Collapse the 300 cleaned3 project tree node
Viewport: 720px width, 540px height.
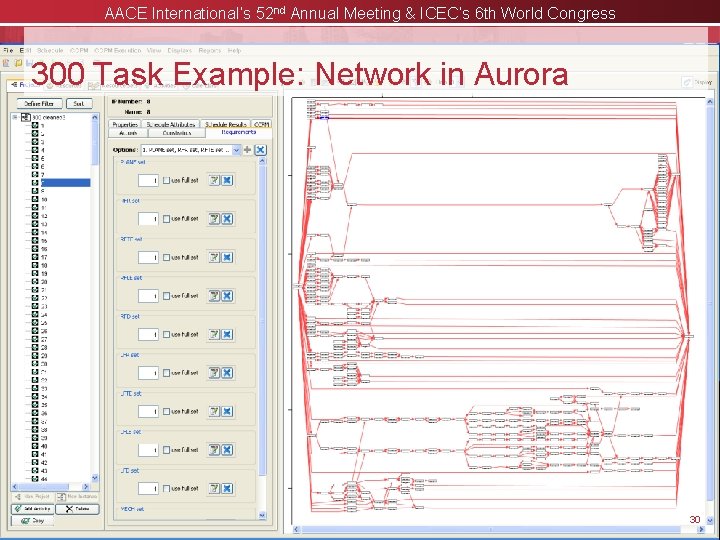[15, 117]
